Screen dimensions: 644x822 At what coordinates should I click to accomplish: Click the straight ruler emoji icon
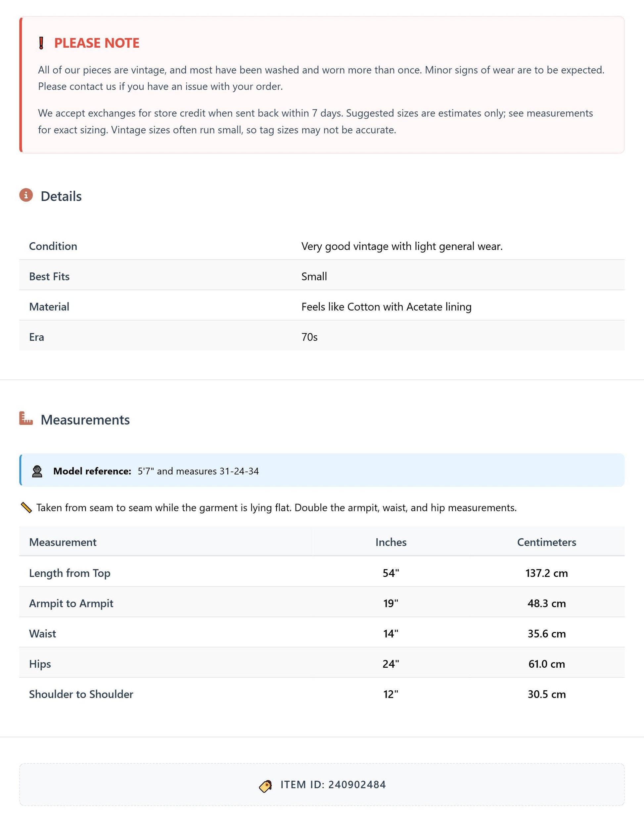click(x=26, y=508)
